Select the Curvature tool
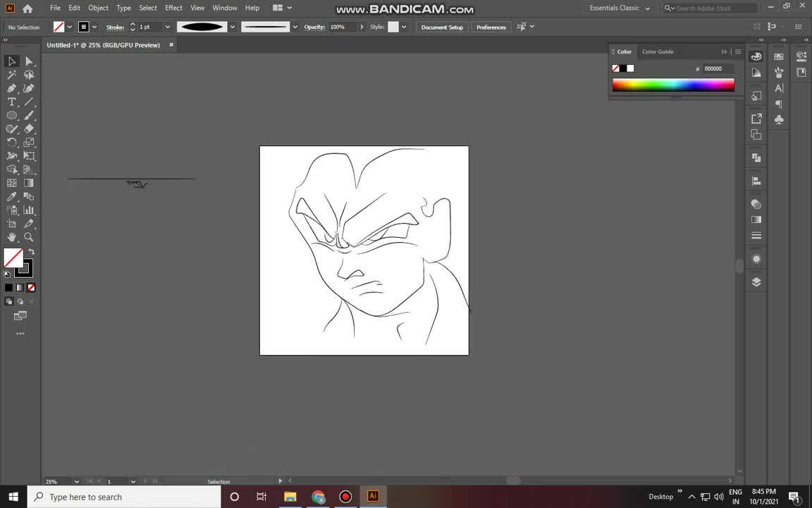Viewport: 812px width, 508px height. point(29,89)
